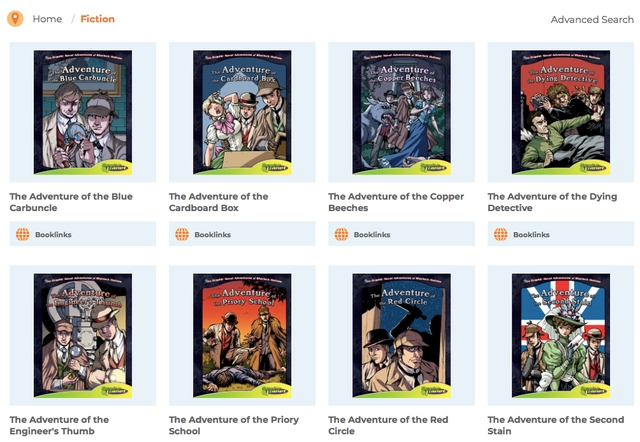This screenshot has height=442, width=640.
Task: Click the Adventure of the Second Stain title
Action: pos(556,425)
